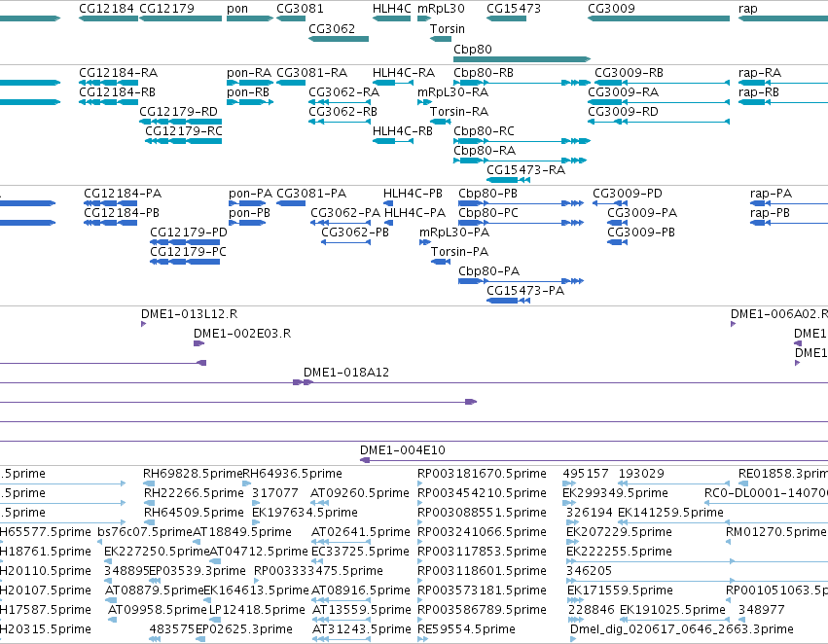Select the Torsin gene label
Screen dimensions: 828x644
(x=448, y=28)
